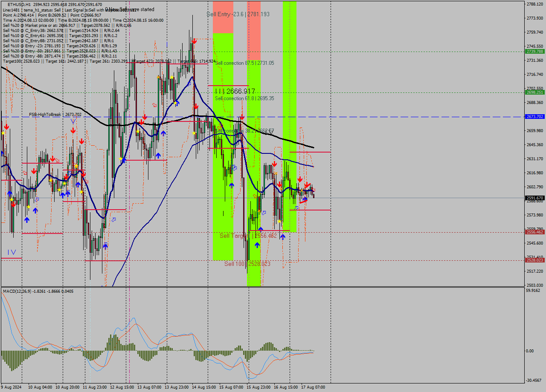The image size is (546, 392).
Task: Click the 'Point A:2748.414' info line
Action: (x=52, y=15)
